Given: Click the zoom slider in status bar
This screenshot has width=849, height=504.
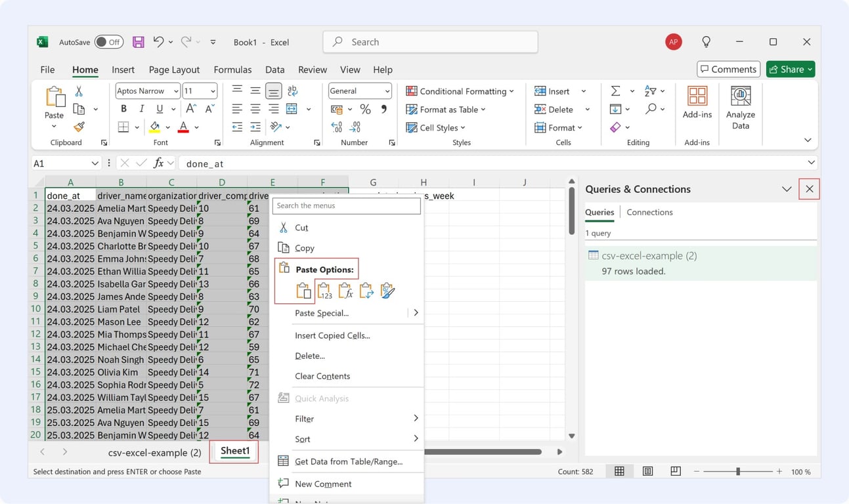Looking at the screenshot, I should [738, 471].
